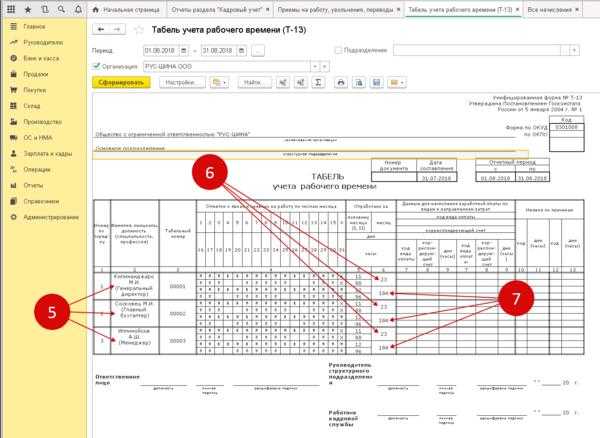This screenshot has width=600, height=438.
Task: Close the Отчеты раздела "Кадровый учет" tab
Action: tap(267, 10)
